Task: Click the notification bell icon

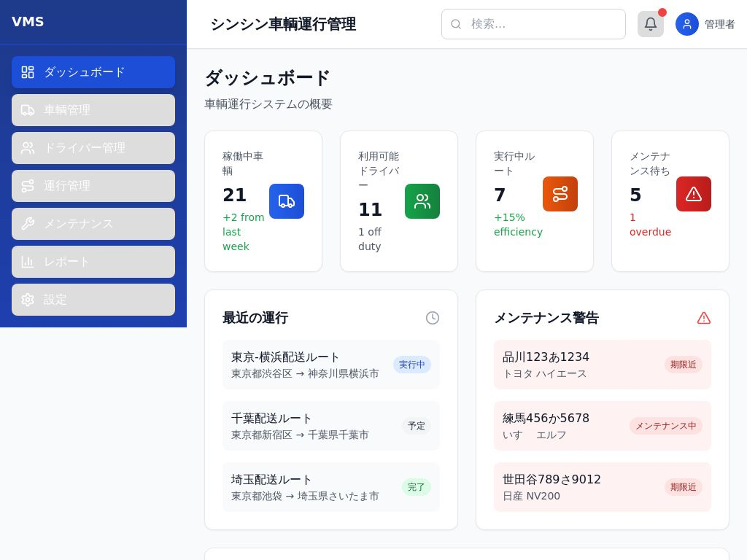Action: coord(650,24)
